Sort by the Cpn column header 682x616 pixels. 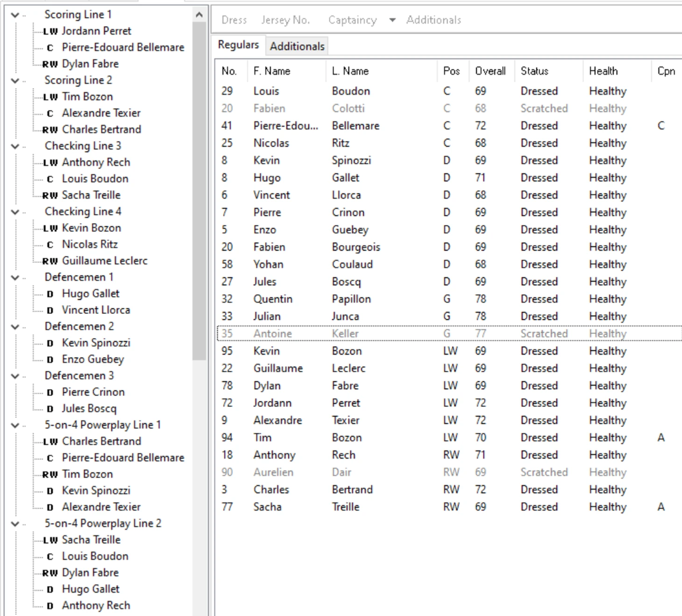click(666, 71)
